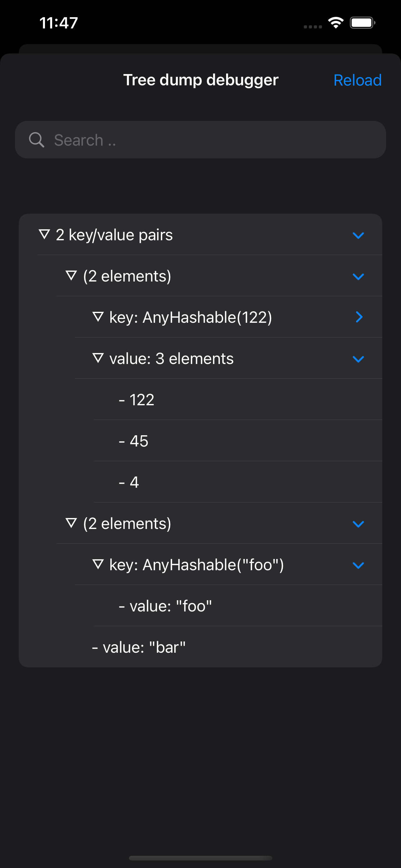Tap the battery status icon
Screen dimensions: 401x868
[362, 23]
